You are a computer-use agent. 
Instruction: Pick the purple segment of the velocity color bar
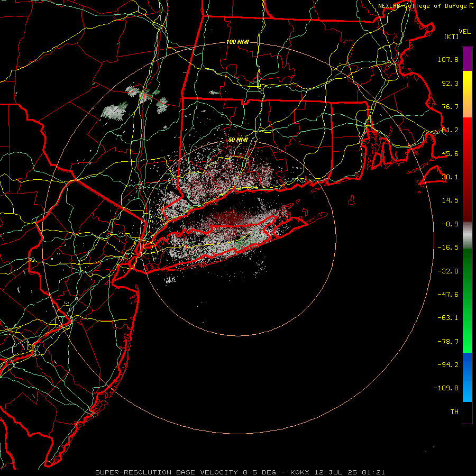tap(467, 59)
